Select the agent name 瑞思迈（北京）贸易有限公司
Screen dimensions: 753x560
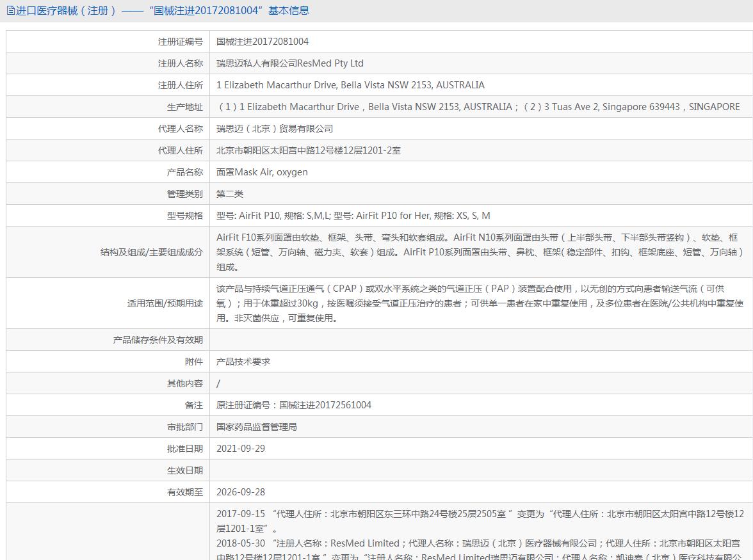[x=275, y=129]
